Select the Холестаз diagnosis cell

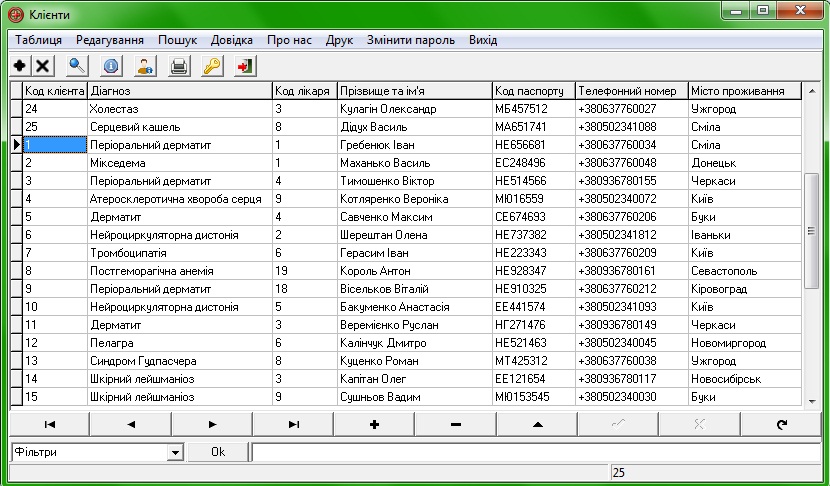[179, 109]
